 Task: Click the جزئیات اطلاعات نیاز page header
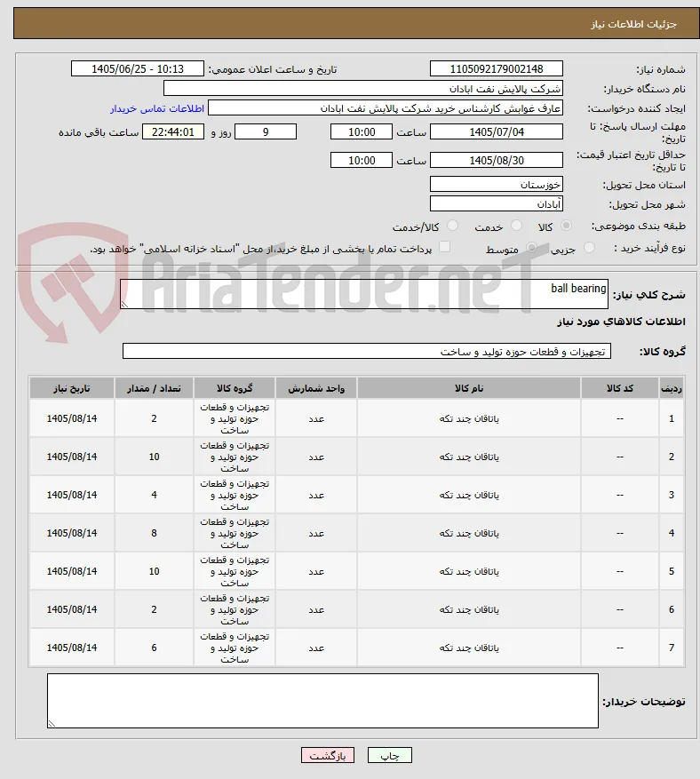coord(633,24)
